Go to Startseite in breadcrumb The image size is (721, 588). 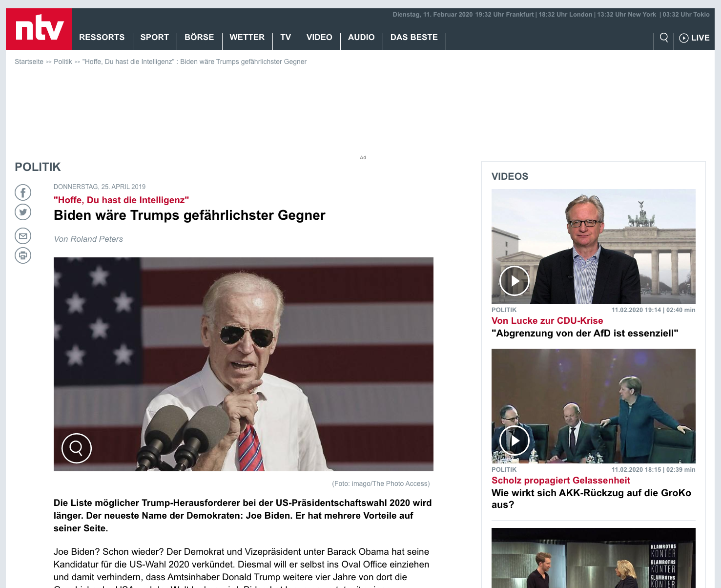pyautogui.click(x=29, y=62)
